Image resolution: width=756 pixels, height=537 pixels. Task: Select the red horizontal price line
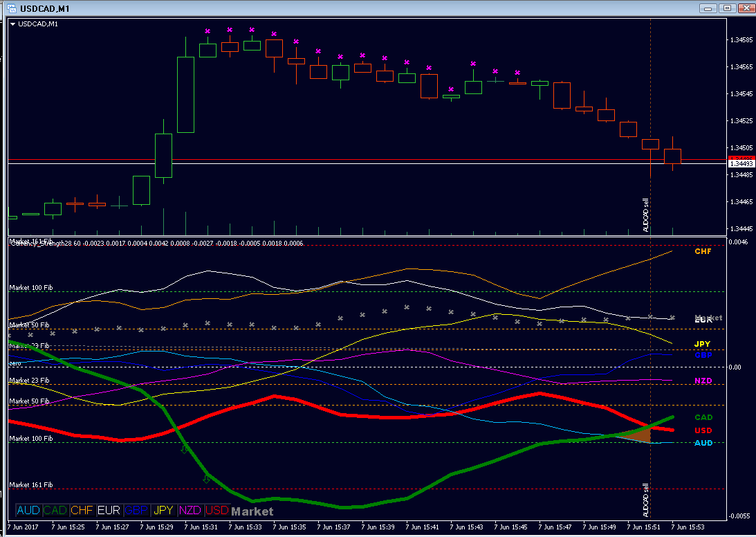pyautogui.click(x=367, y=159)
